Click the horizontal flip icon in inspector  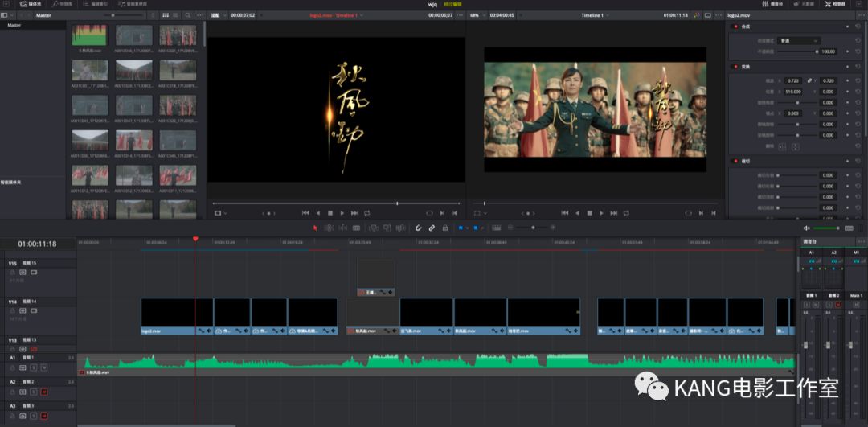(782, 147)
